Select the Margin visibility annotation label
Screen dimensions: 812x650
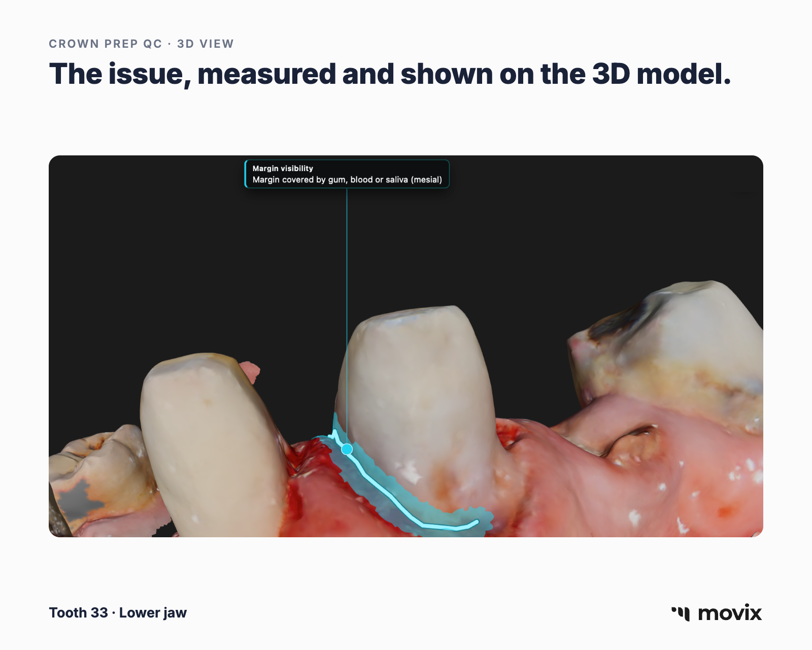coord(347,174)
